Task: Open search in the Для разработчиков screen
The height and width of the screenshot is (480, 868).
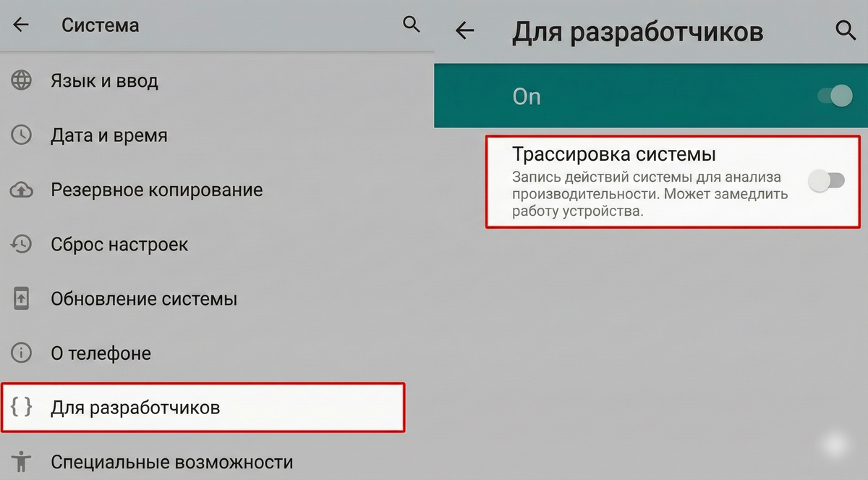Action: (x=845, y=30)
